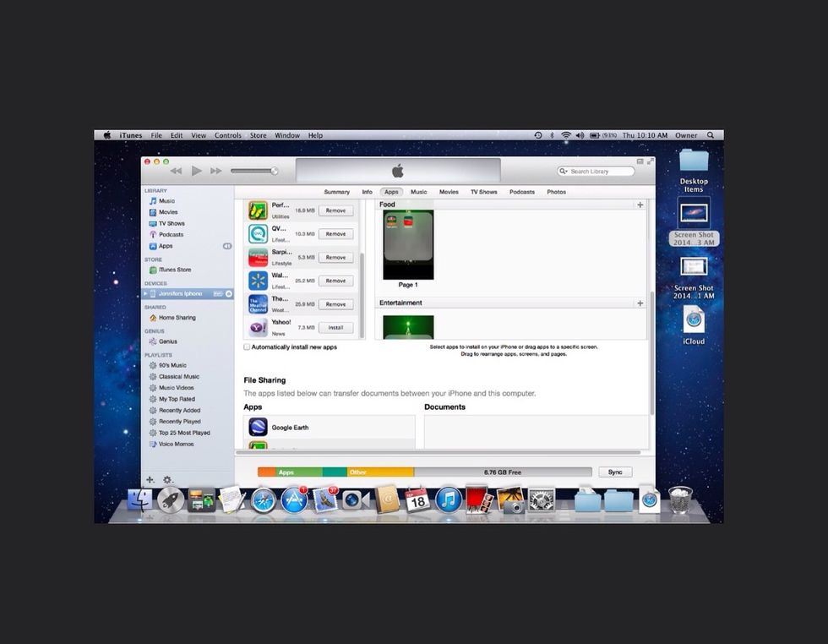Click the Walmart app icon in list
The image size is (828, 644).
(x=259, y=281)
